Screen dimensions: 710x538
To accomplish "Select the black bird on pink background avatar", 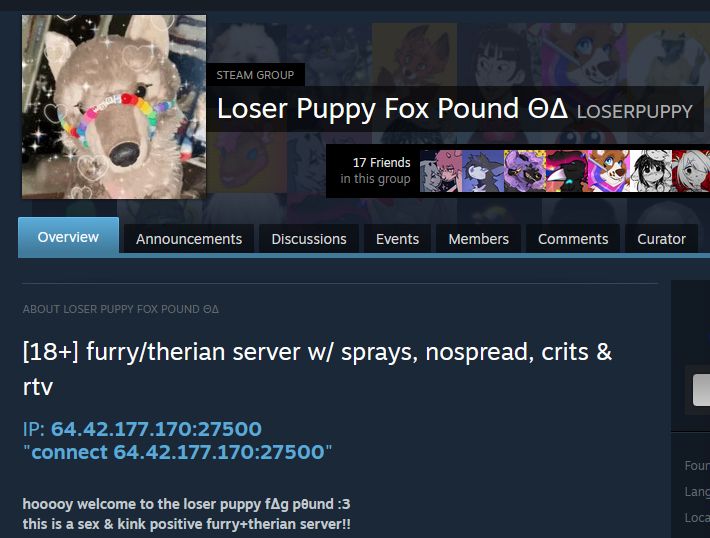I will 567,171.
